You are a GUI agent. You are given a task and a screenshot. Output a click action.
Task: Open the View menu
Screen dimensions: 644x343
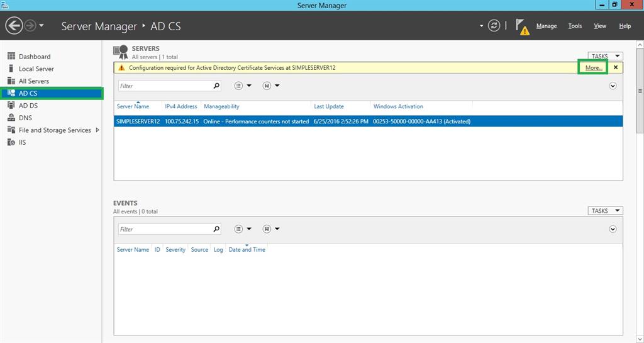pos(599,26)
